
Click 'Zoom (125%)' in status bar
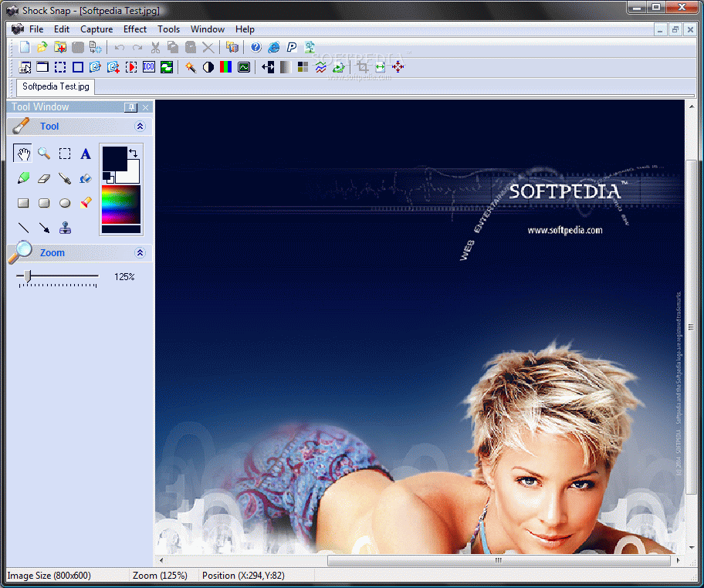(160, 576)
